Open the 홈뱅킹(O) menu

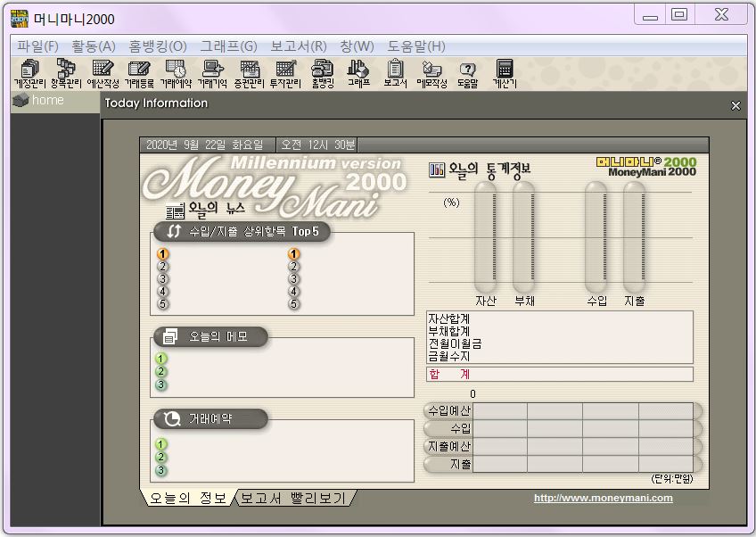[x=158, y=46]
